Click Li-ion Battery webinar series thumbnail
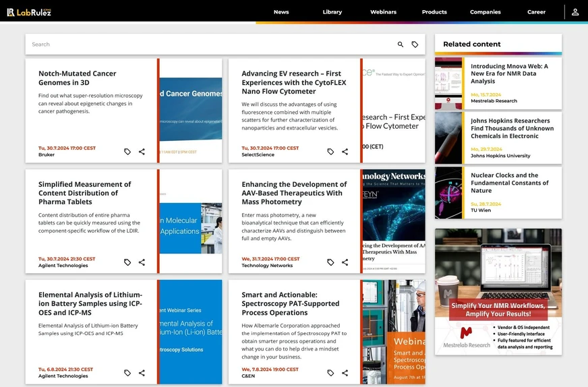 click(191, 332)
